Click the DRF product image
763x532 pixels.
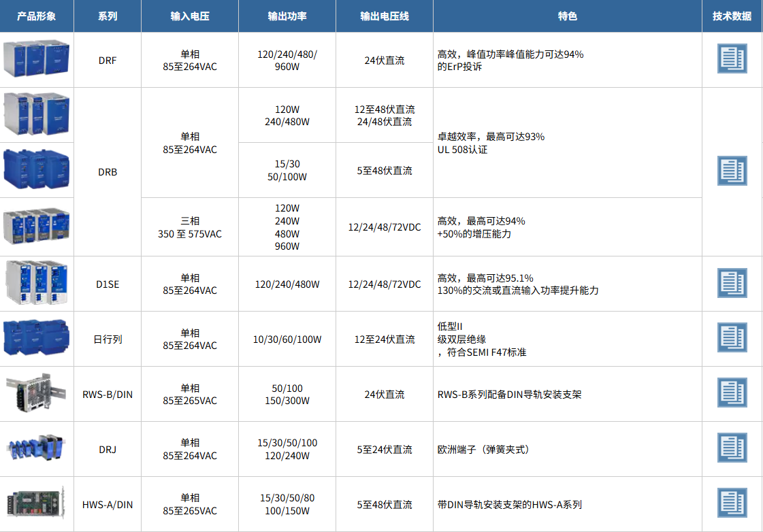[37, 59]
